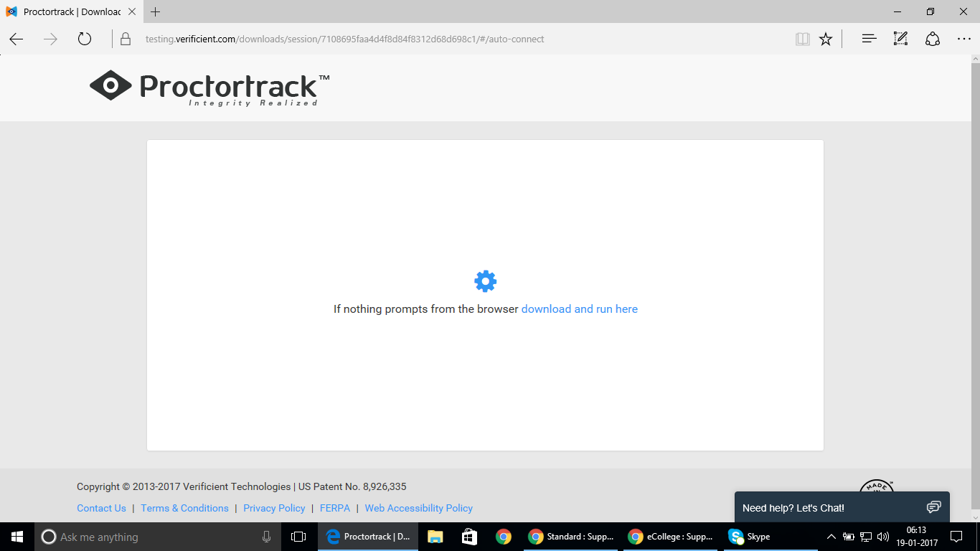The width and height of the screenshot is (980, 551).
Task: Open Web Accessibility Policy link
Action: pos(419,508)
